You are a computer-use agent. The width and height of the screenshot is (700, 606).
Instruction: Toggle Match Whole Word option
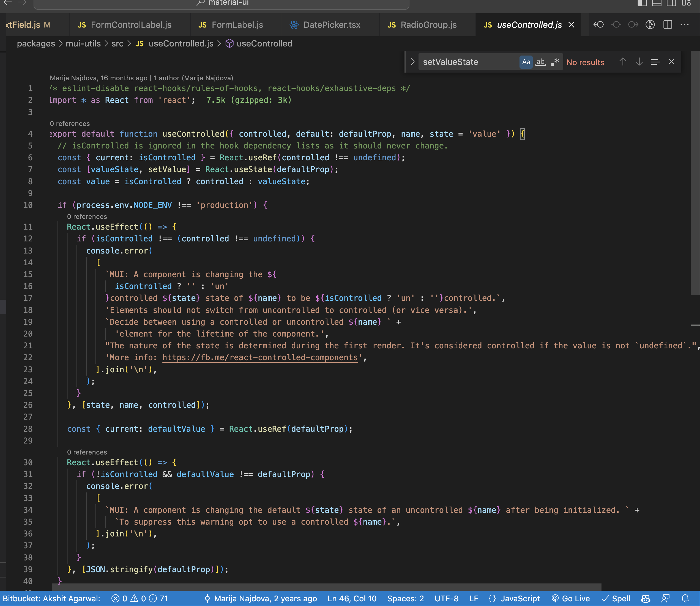point(540,62)
